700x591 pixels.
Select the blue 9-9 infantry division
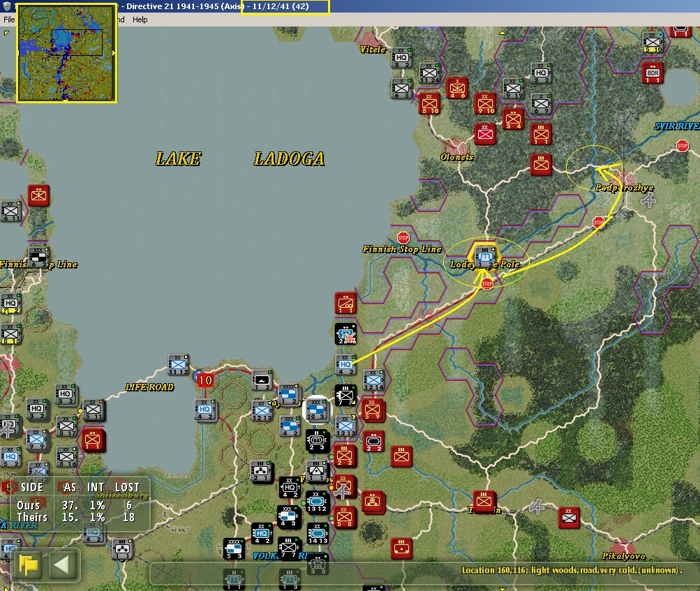(37, 439)
